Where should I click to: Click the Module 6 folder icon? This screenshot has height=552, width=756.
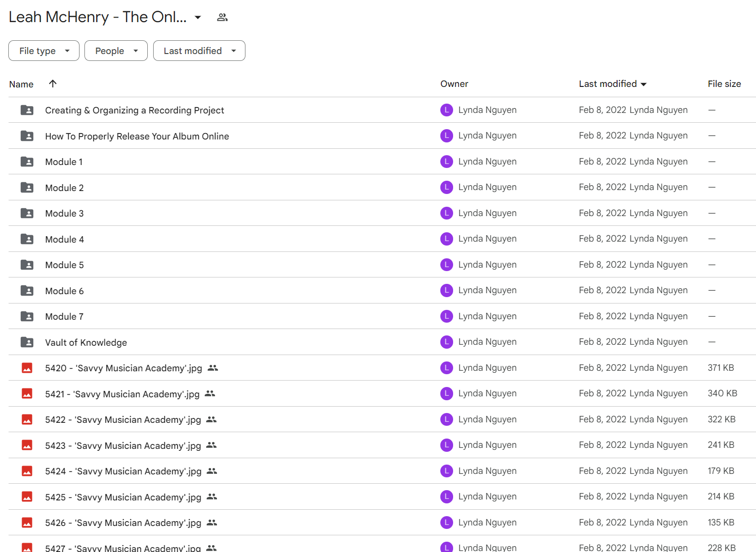click(27, 291)
